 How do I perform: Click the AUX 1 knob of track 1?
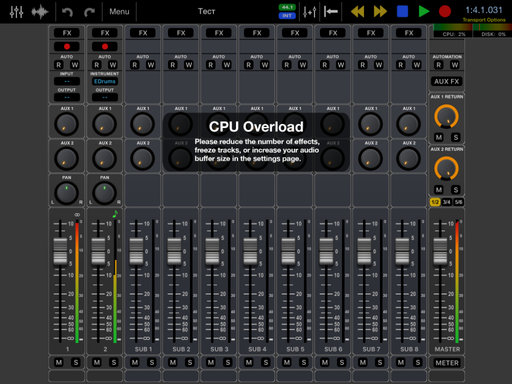[x=66, y=124]
